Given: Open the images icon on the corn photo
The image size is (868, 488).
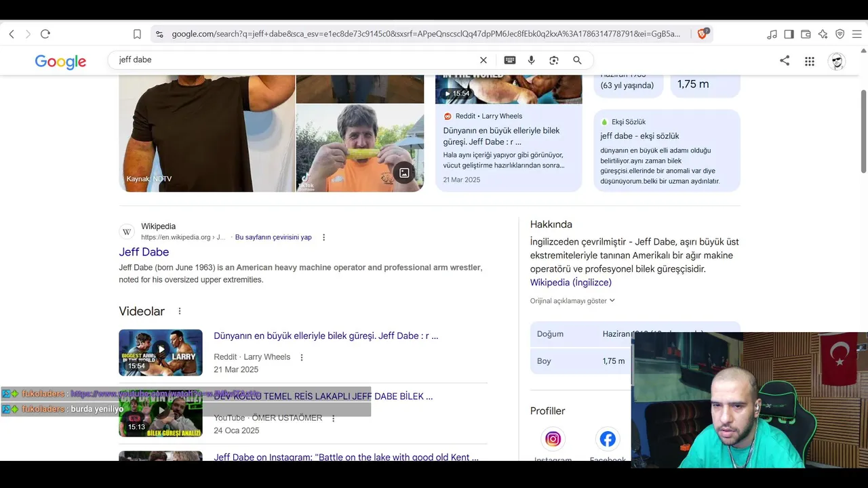Looking at the screenshot, I should point(404,173).
